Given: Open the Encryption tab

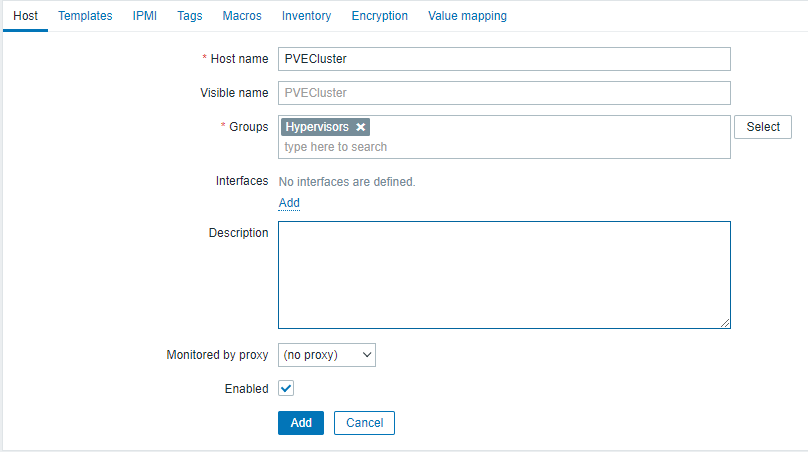Looking at the screenshot, I should 380,16.
